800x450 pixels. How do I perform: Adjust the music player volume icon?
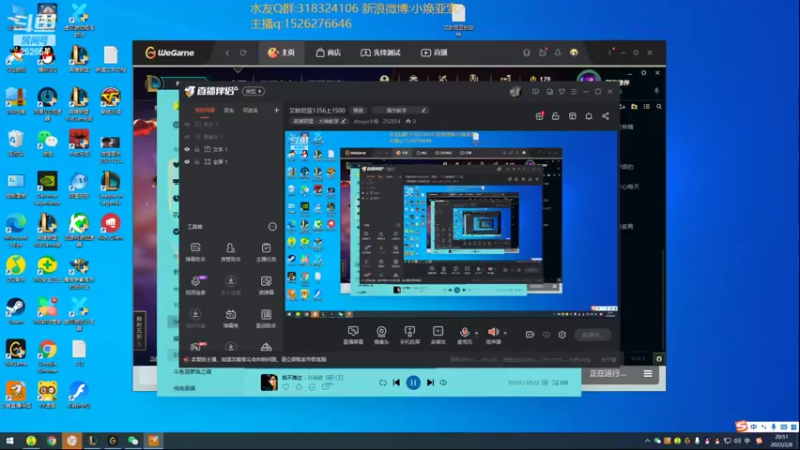click(443, 382)
